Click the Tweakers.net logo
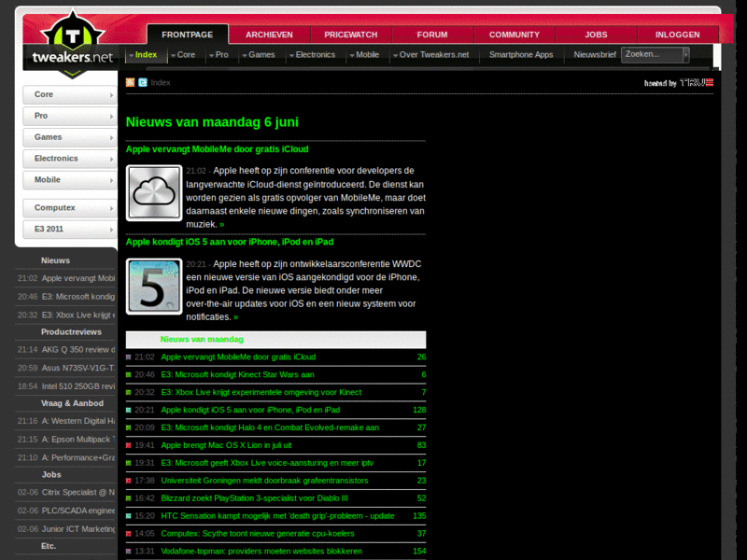This screenshot has height=560, width=747. (73, 44)
